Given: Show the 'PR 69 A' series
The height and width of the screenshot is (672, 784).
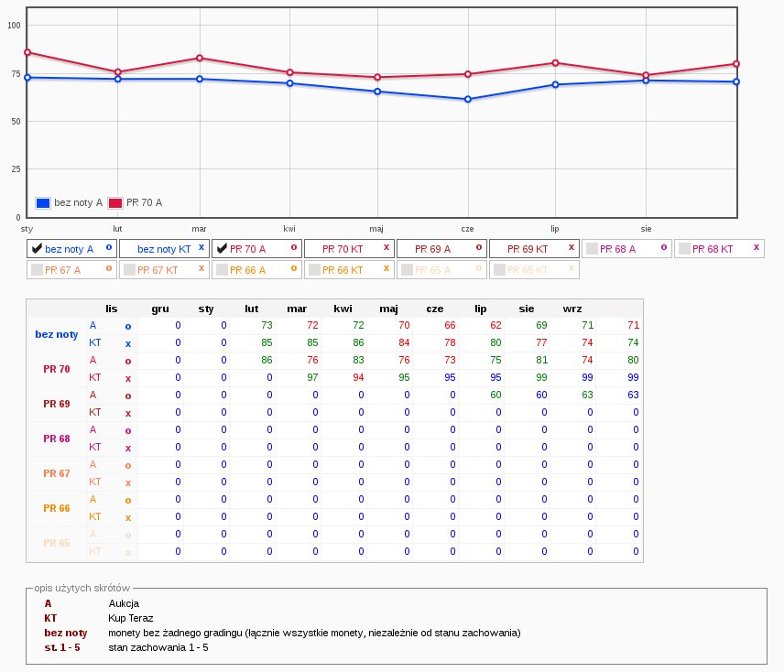Looking at the screenshot, I should pyautogui.click(x=436, y=248).
